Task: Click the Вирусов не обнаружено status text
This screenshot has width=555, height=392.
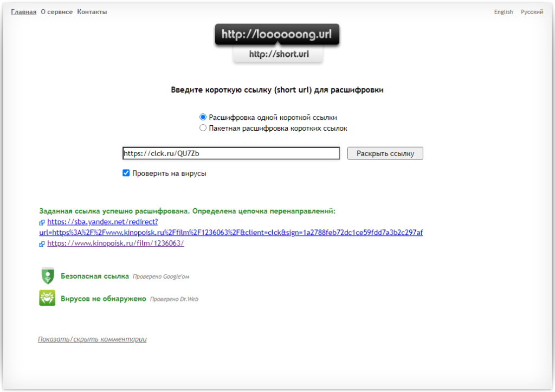Action: (x=104, y=299)
